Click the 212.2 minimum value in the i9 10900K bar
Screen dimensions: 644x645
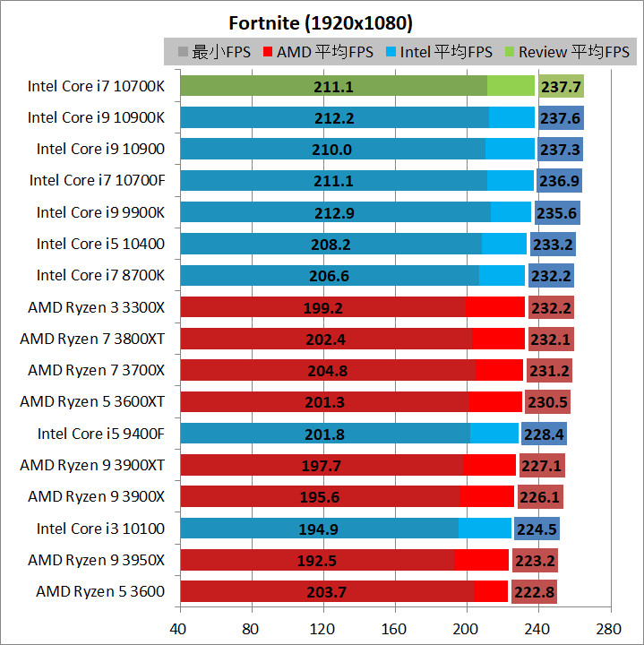point(334,118)
